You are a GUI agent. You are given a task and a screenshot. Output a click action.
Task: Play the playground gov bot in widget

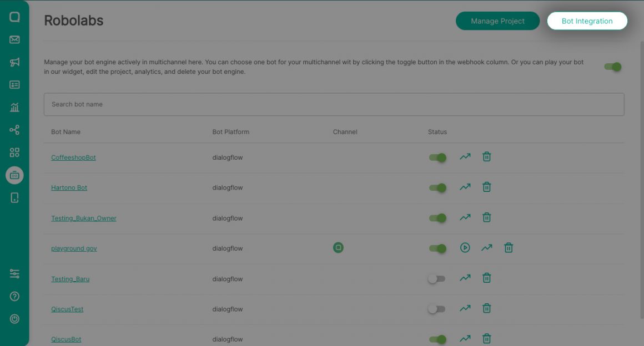465,247
